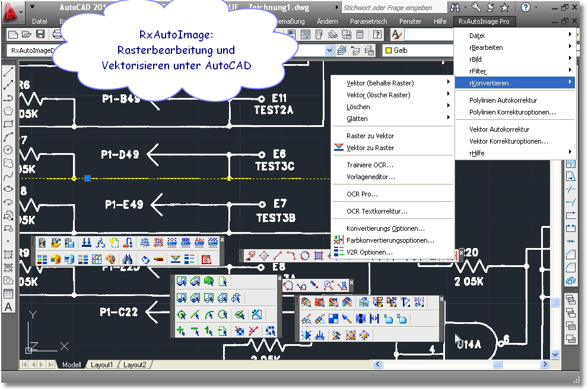This screenshot has height=391, width=588.
Task: Close the selection tools floating toolbar
Action: pyautogui.click(x=279, y=278)
